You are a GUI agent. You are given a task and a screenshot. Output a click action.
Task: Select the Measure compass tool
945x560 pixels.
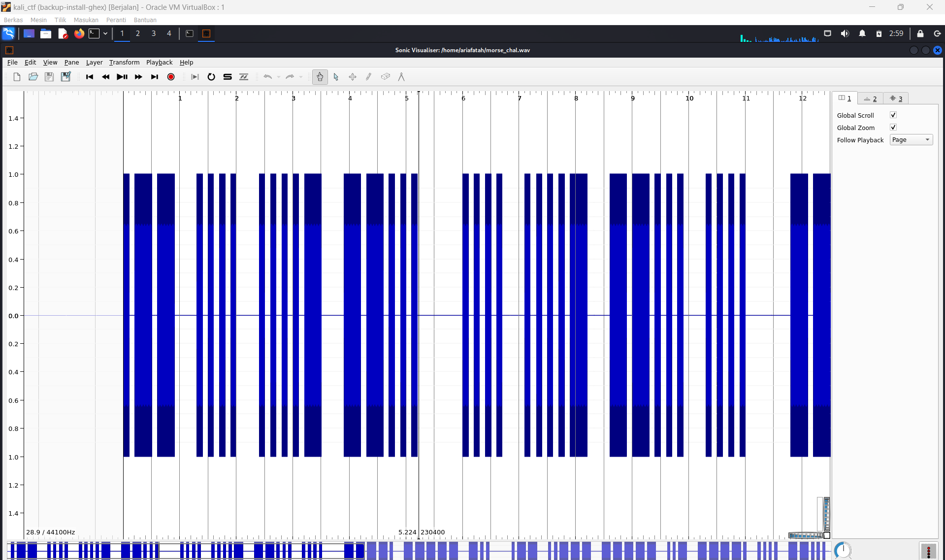coord(401,77)
